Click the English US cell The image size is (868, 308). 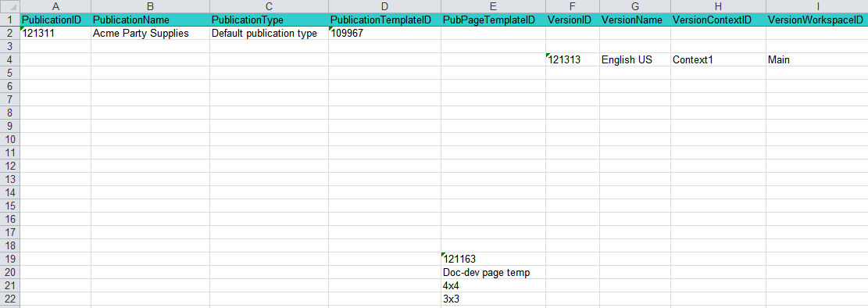click(635, 60)
